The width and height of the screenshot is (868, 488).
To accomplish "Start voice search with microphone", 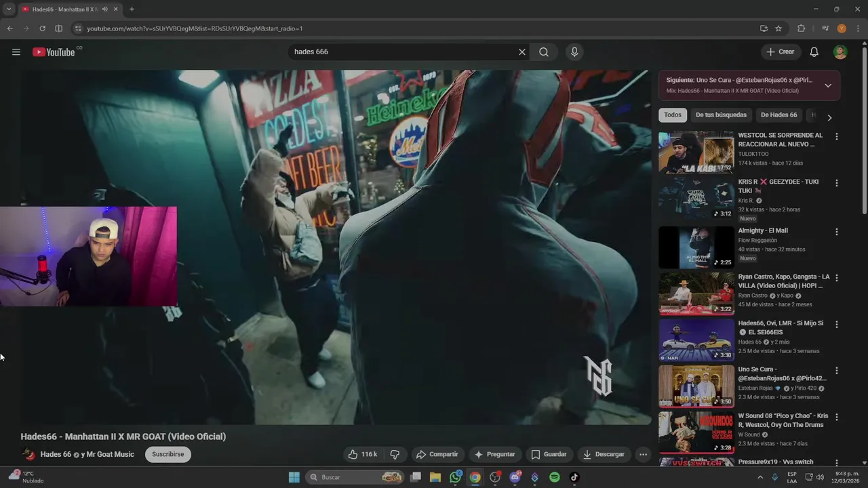I will coord(574,52).
